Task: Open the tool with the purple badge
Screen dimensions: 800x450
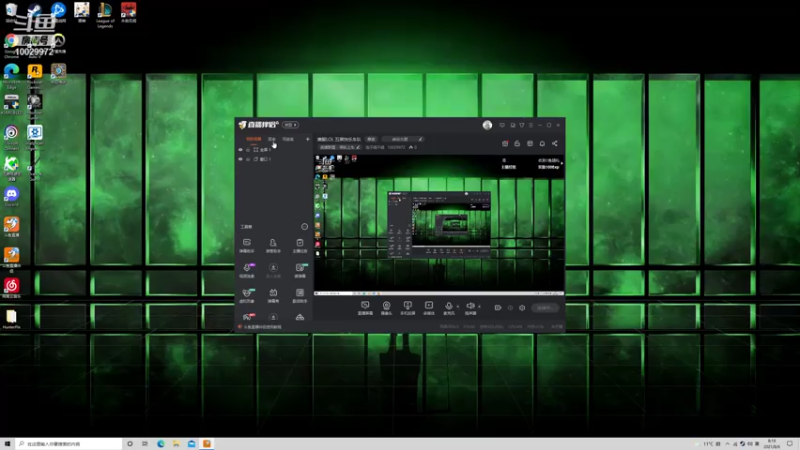Action: (x=247, y=270)
